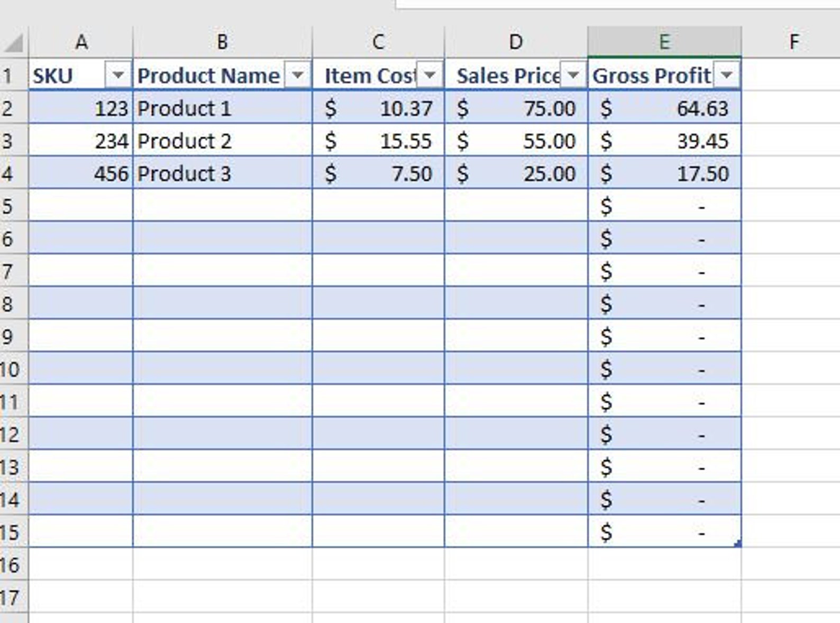The image size is (840, 623).
Task: Select the sales price 55.00 cell
Action: pos(516,141)
